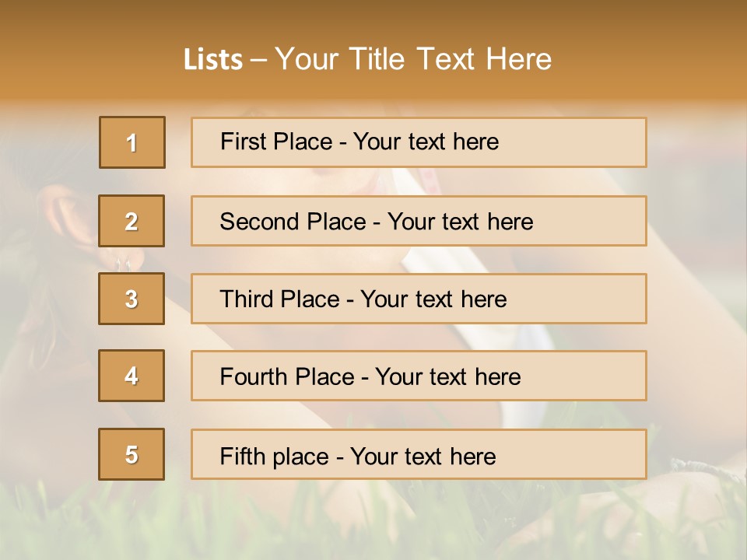The height and width of the screenshot is (560, 747).
Task: Click the bold word "Lists" in the title
Action: [212, 60]
